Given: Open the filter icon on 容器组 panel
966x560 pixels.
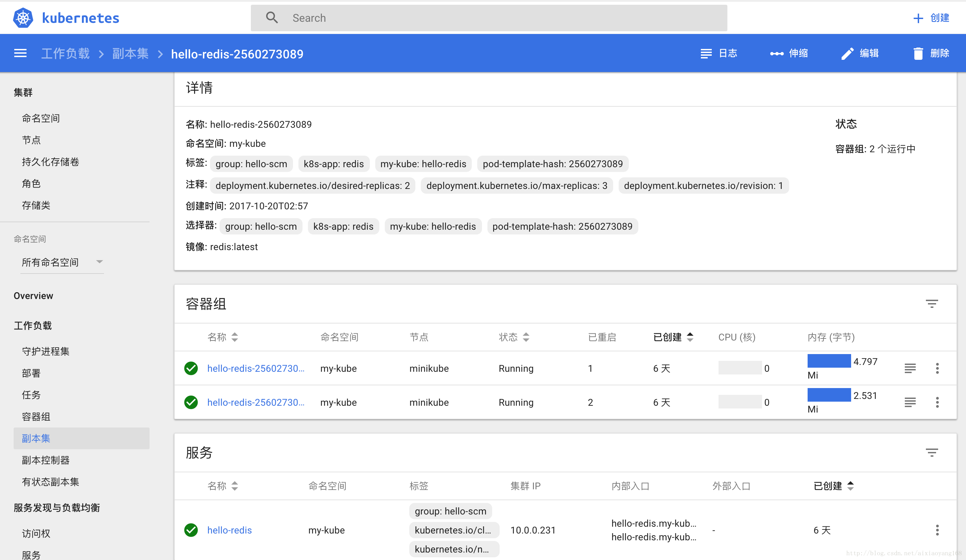Looking at the screenshot, I should tap(932, 303).
